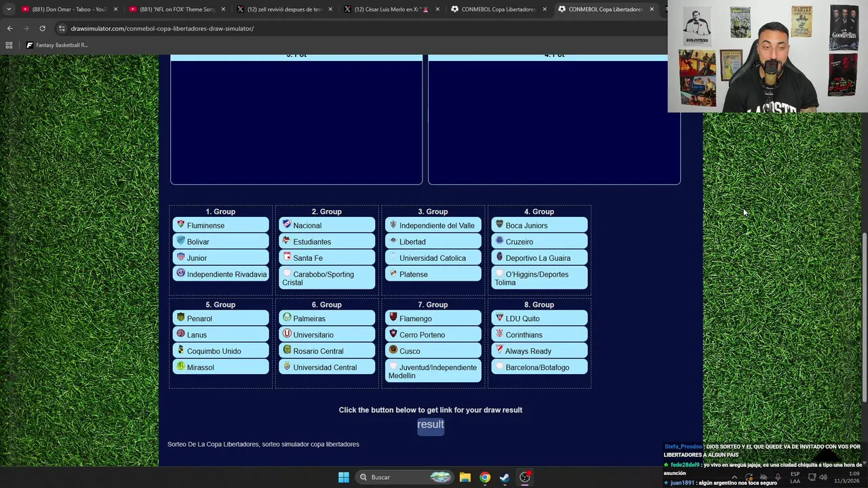
Task: Switch to the first CONMEBOL Copa Libertadores tab
Action: (x=498, y=9)
